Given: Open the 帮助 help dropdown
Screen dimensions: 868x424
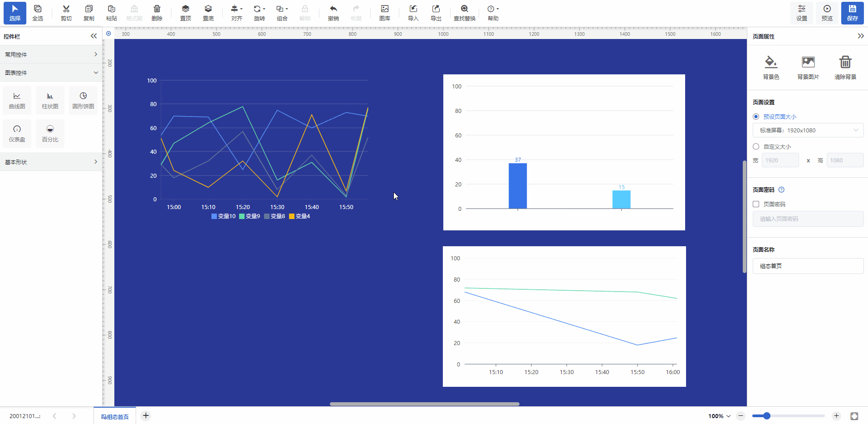Looking at the screenshot, I should [x=493, y=13].
